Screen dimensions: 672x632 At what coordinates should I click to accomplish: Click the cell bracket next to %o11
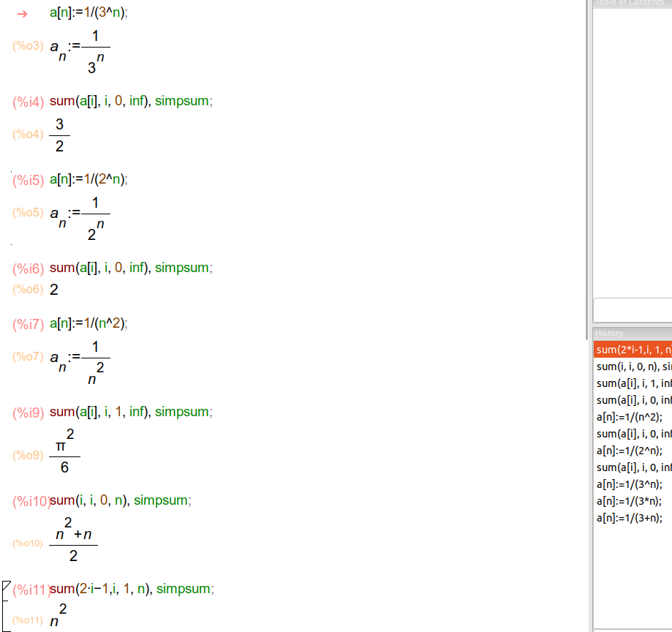pos(4,614)
